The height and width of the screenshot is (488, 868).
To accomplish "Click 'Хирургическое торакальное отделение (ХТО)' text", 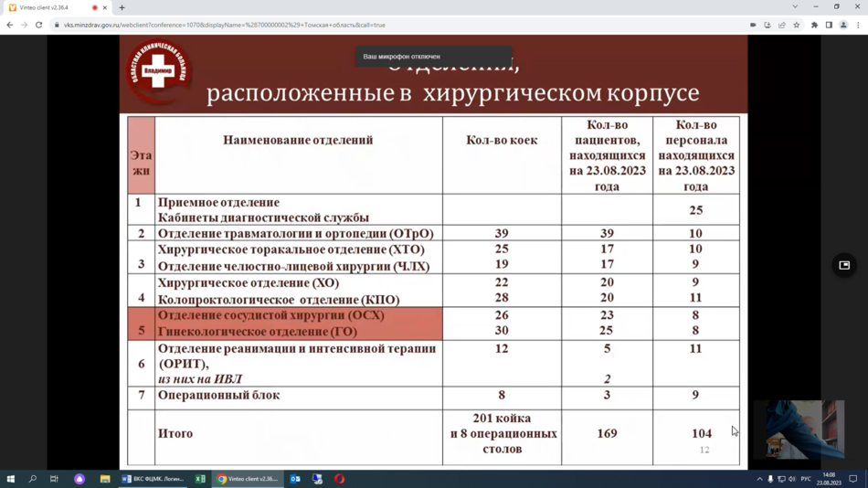I will 291,249.
